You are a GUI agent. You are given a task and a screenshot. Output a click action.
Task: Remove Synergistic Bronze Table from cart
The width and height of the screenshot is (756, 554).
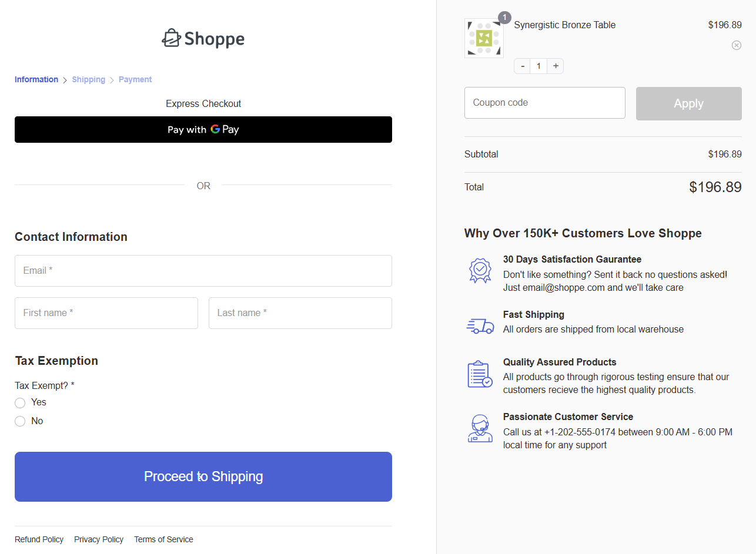[736, 45]
